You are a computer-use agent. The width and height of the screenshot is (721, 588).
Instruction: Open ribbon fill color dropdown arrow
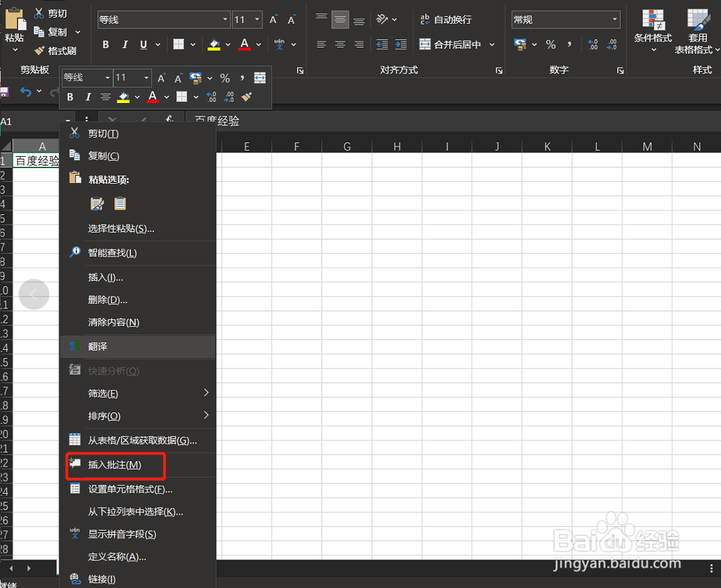pos(228,45)
